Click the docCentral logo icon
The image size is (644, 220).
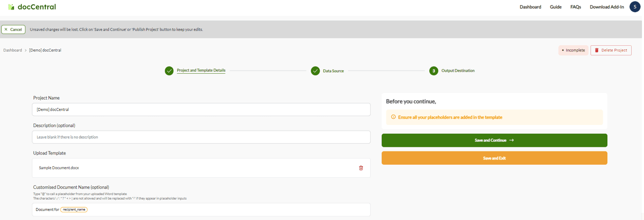(11, 7)
